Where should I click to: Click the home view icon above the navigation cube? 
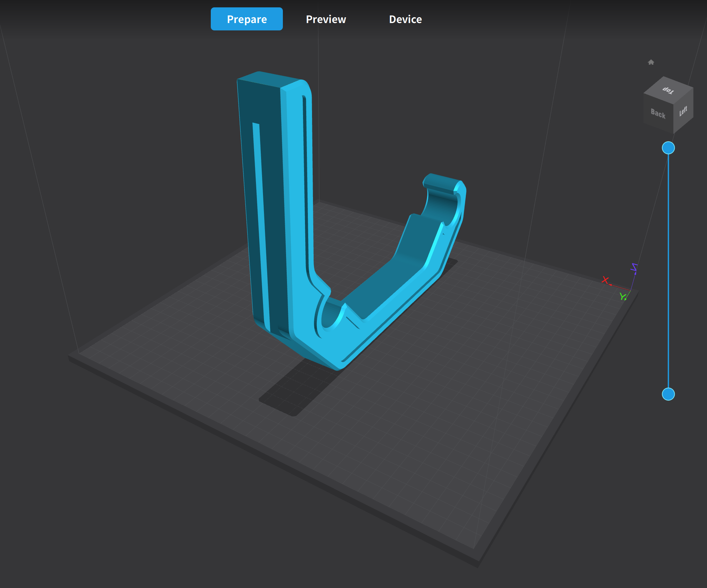tap(652, 62)
